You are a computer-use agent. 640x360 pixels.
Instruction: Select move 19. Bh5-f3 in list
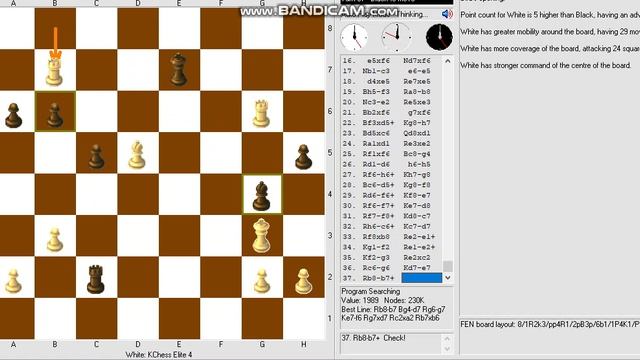pos(376,91)
